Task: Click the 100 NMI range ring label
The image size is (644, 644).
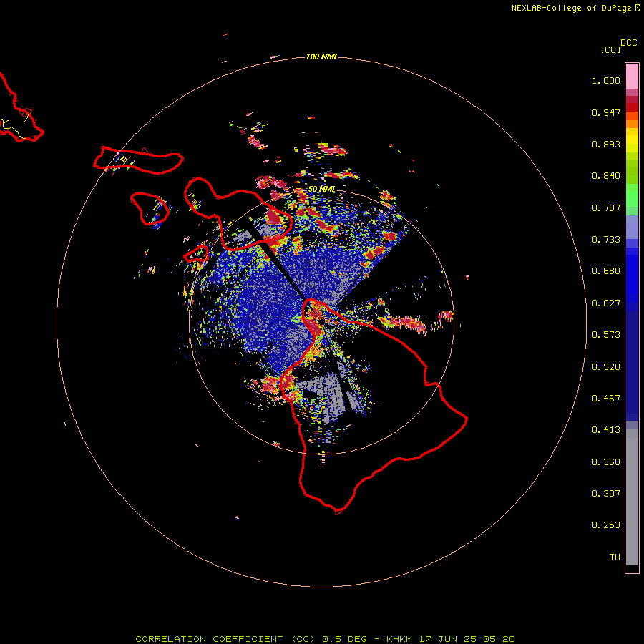Action: 321,57
